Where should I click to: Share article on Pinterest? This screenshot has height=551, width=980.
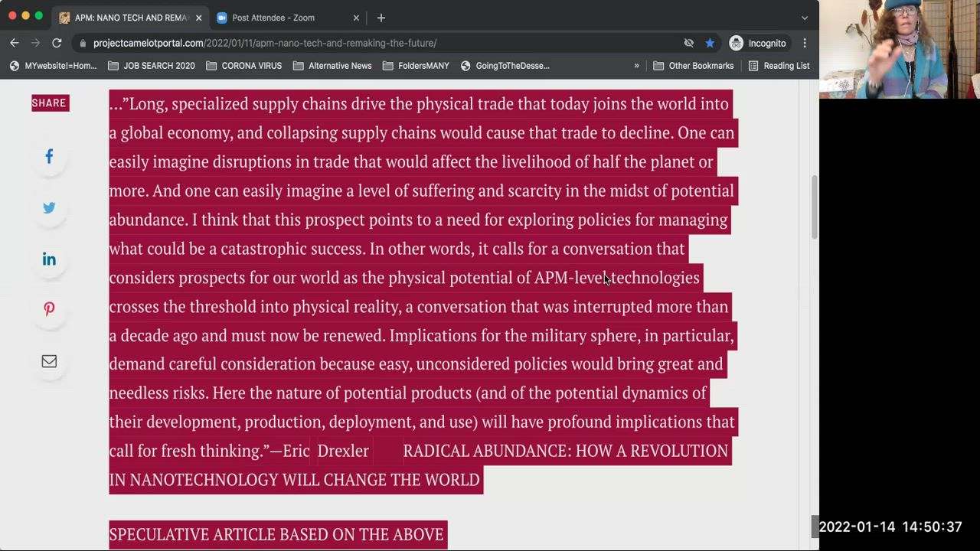[49, 309]
